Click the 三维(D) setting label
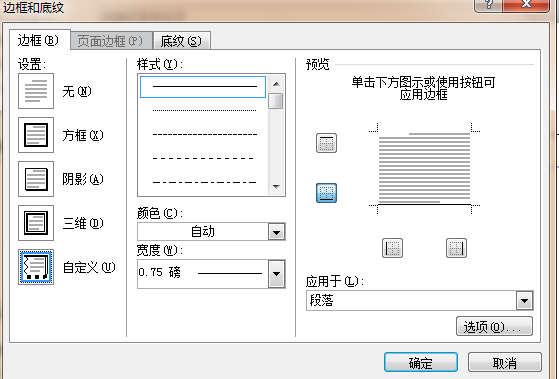Screen dimensions: 559x379 pyautogui.click(x=83, y=223)
